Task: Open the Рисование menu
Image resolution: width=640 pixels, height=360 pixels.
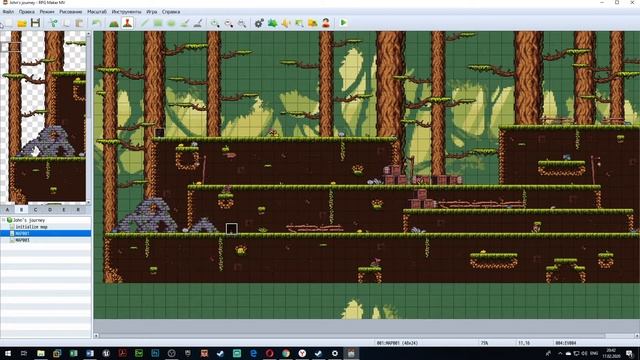Action: 71,12
